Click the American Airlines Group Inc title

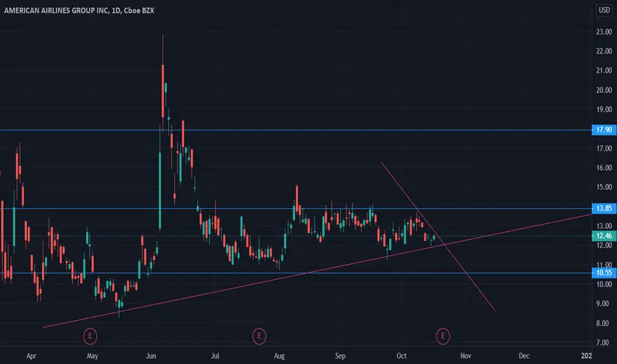[x=79, y=11]
